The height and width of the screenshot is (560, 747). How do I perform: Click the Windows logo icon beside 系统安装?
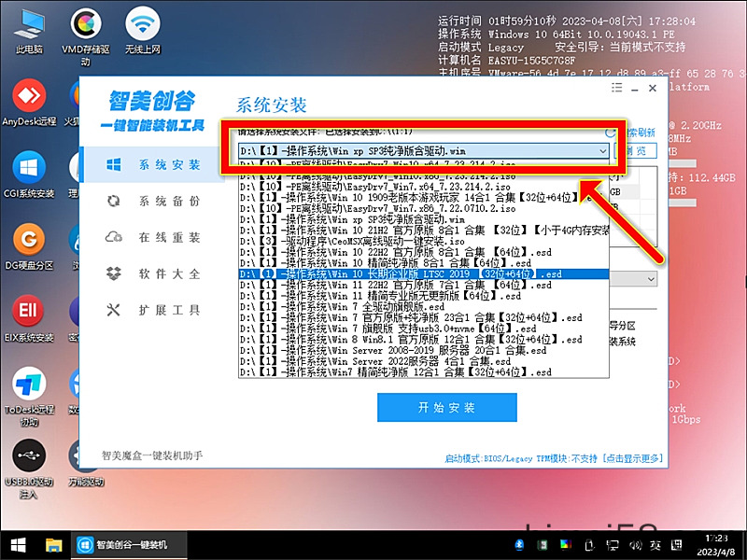113,165
